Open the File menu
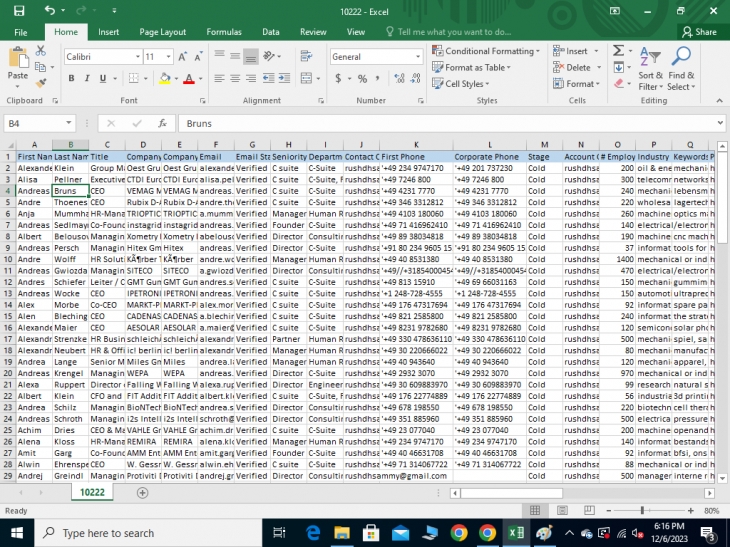Screen dimensions: 730x547 (x=20, y=32)
